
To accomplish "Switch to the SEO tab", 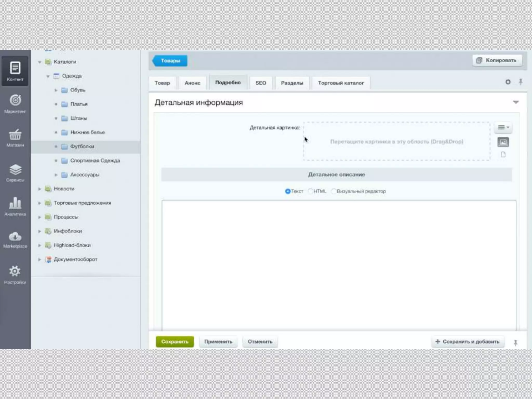I will [x=261, y=83].
